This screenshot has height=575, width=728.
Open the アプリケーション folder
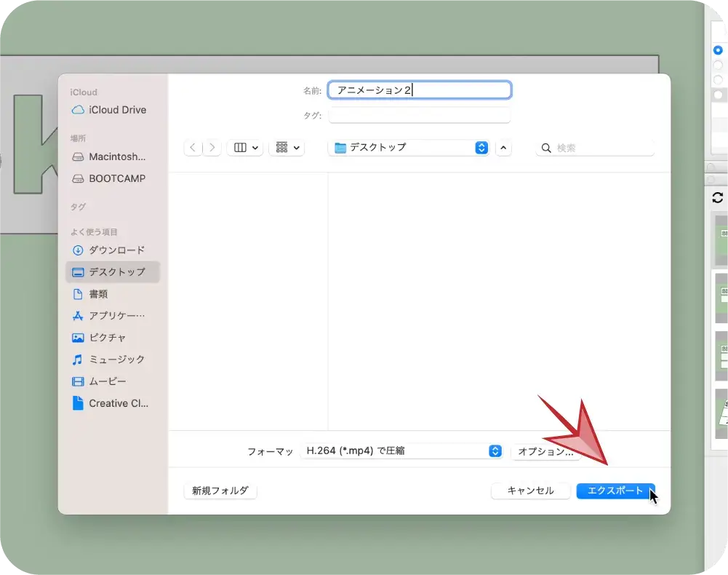[x=116, y=316]
